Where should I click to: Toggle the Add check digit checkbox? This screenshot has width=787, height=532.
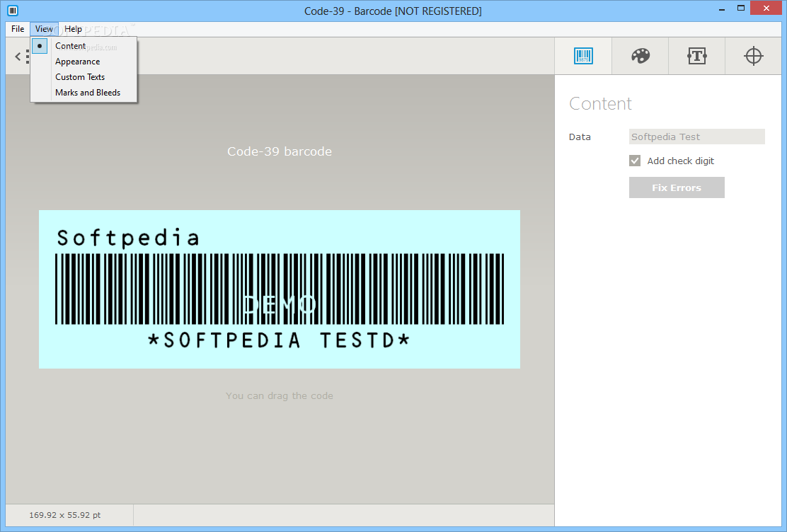click(x=634, y=161)
